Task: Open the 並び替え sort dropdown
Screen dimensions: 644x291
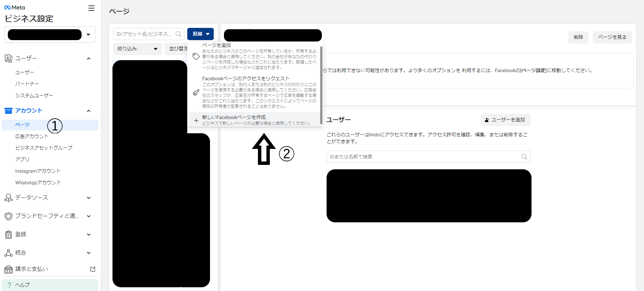Action: click(x=176, y=49)
